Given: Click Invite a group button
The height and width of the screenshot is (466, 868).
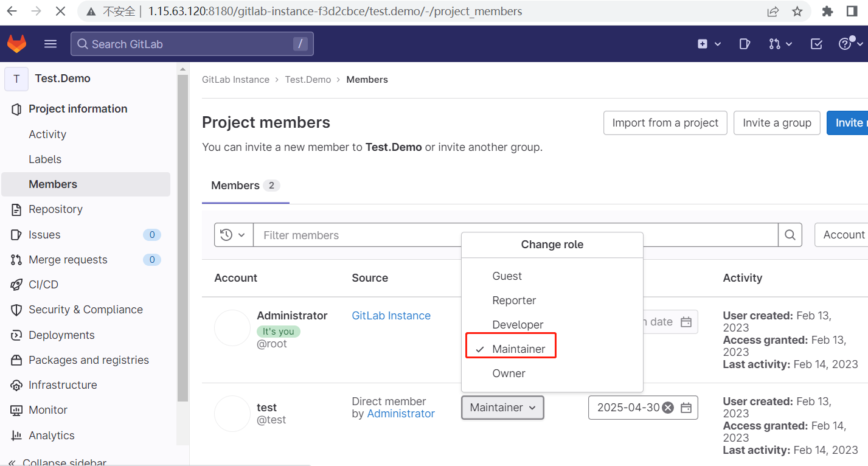Looking at the screenshot, I should (777, 123).
